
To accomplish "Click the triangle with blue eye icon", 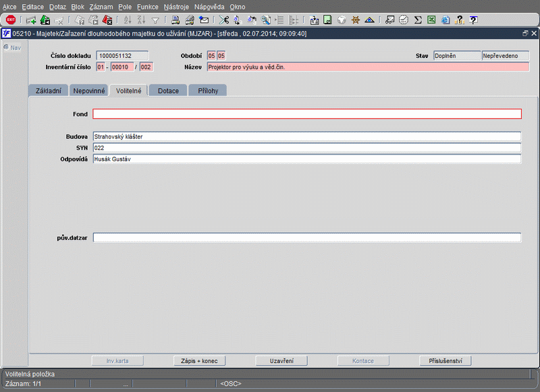I will tap(369, 20).
